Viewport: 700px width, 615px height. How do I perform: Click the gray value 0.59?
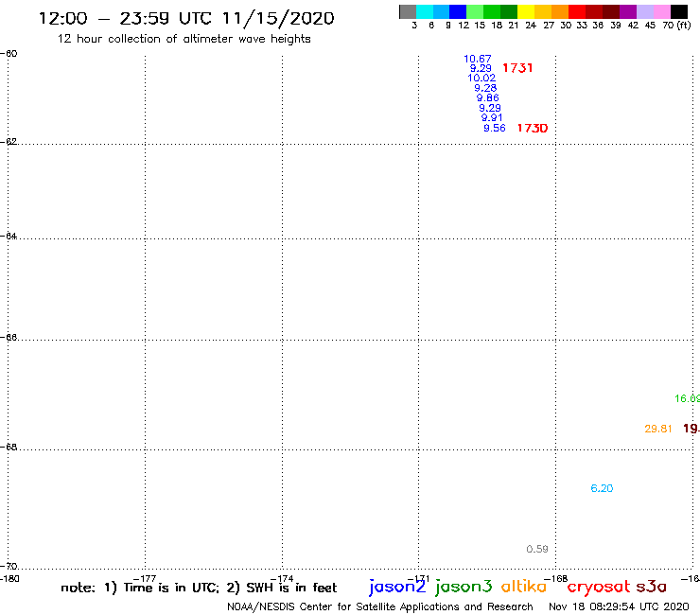[x=537, y=549]
